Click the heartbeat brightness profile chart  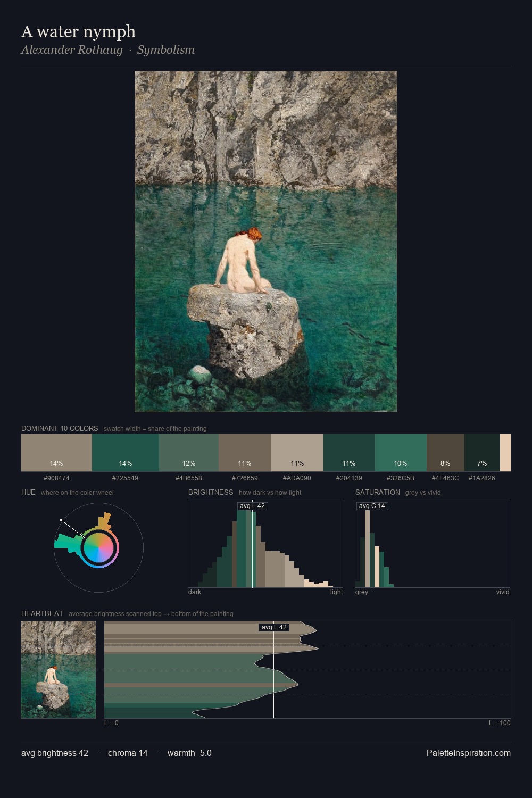tap(307, 670)
